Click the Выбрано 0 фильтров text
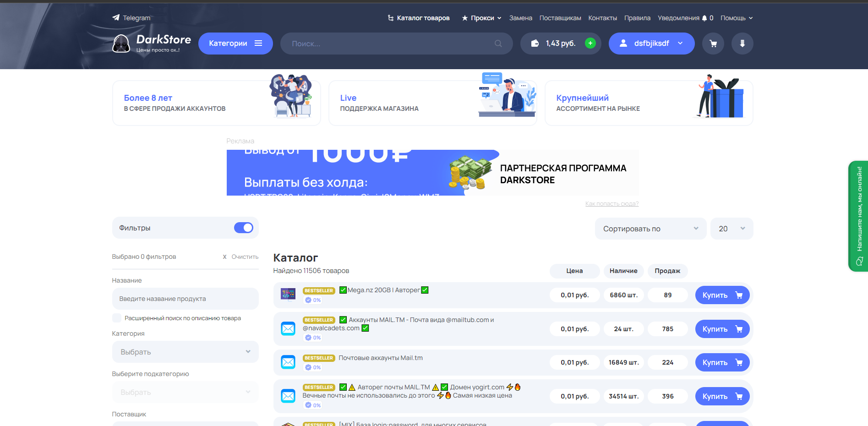868x426 pixels. click(x=144, y=257)
